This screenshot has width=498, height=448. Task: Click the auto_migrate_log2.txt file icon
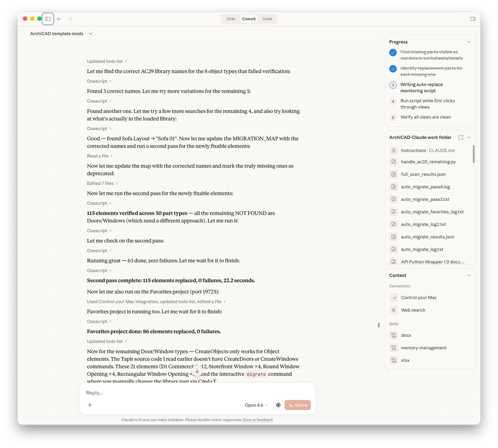click(393, 224)
